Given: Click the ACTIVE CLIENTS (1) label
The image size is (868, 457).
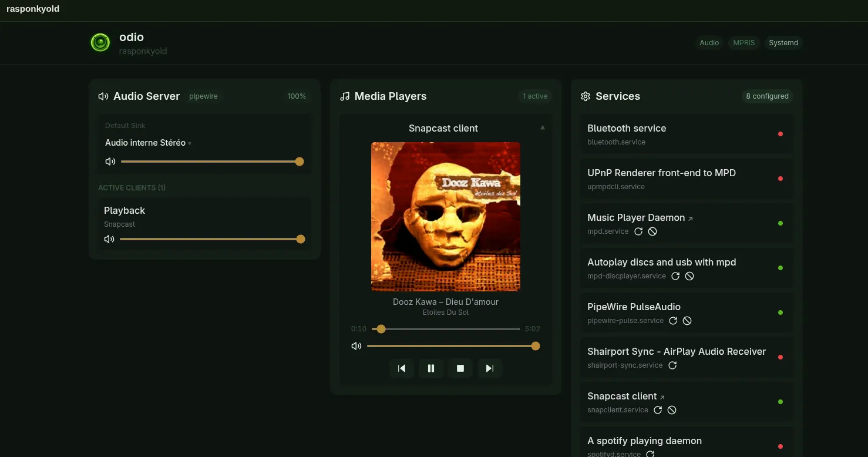Looking at the screenshot, I should 132,188.
